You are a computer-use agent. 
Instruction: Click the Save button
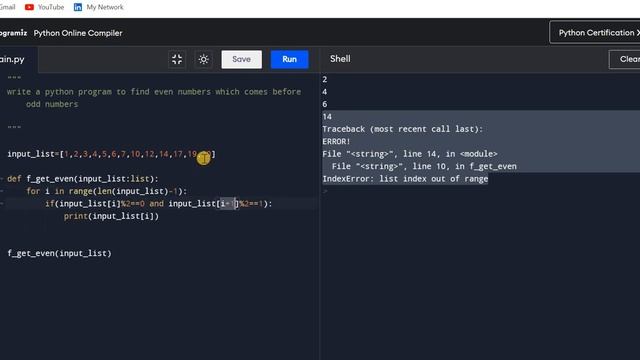click(x=242, y=59)
